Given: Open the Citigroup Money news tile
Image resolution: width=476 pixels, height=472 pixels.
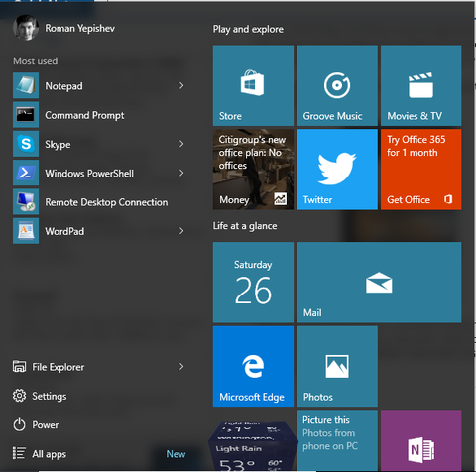Looking at the screenshot, I should [x=253, y=170].
